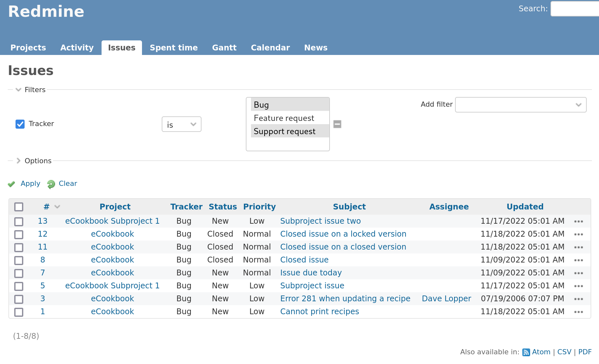Click into the Search input field
The image size is (599, 364).
point(575,9)
